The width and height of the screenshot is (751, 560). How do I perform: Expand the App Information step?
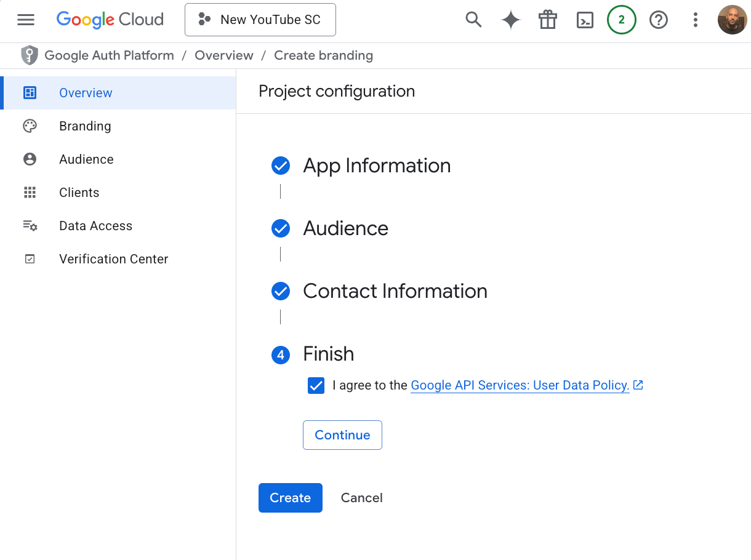click(x=377, y=166)
